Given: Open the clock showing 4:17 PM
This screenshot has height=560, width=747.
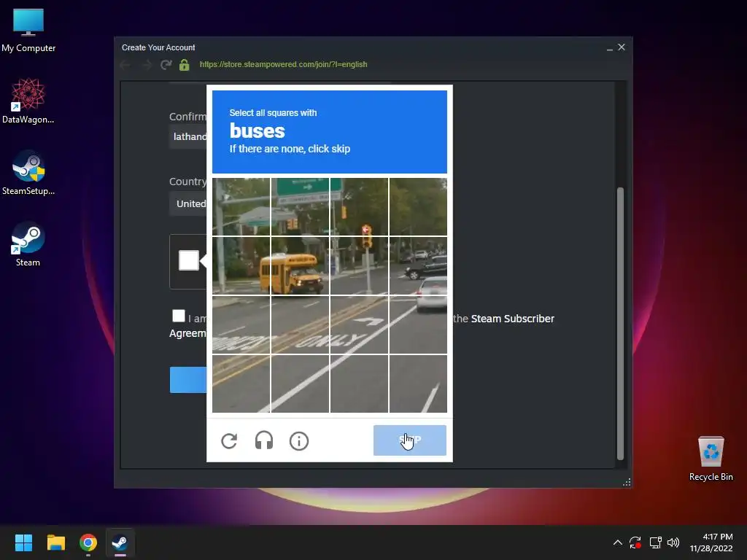Looking at the screenshot, I should (x=711, y=542).
